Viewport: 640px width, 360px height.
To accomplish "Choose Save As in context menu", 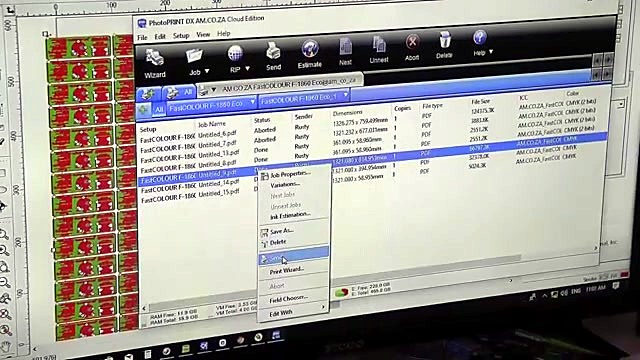I will pyautogui.click(x=282, y=231).
